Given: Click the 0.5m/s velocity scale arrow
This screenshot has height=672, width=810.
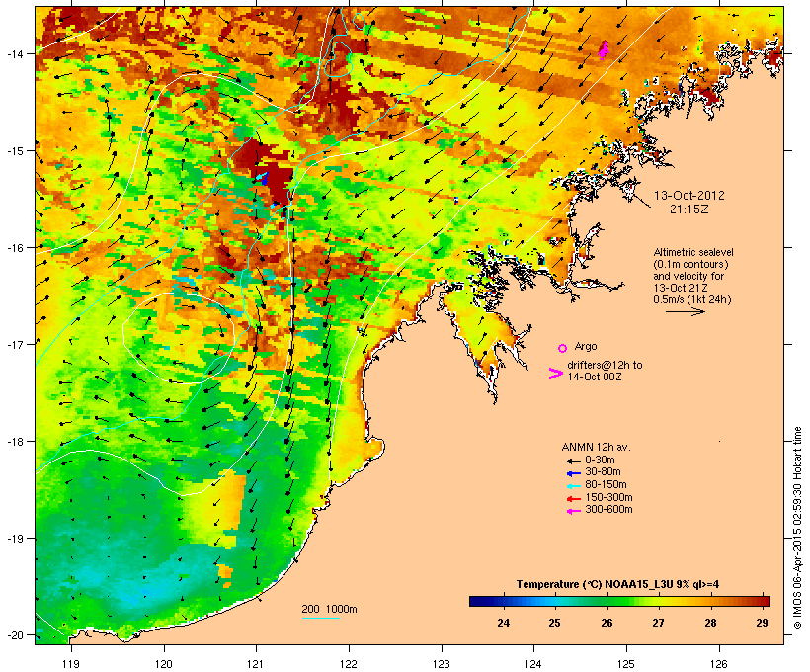Looking at the screenshot, I should (x=685, y=311).
